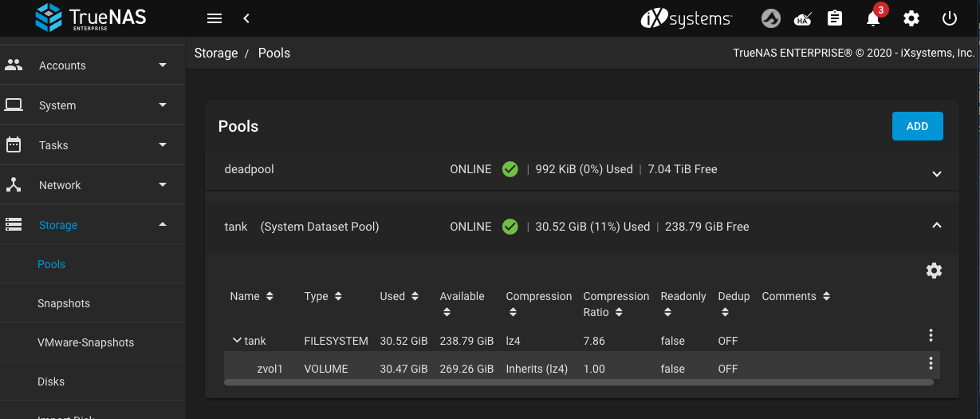Viewport: 980px width, 419px height.
Task: Collapse the tank pool panel
Action: [x=937, y=226]
